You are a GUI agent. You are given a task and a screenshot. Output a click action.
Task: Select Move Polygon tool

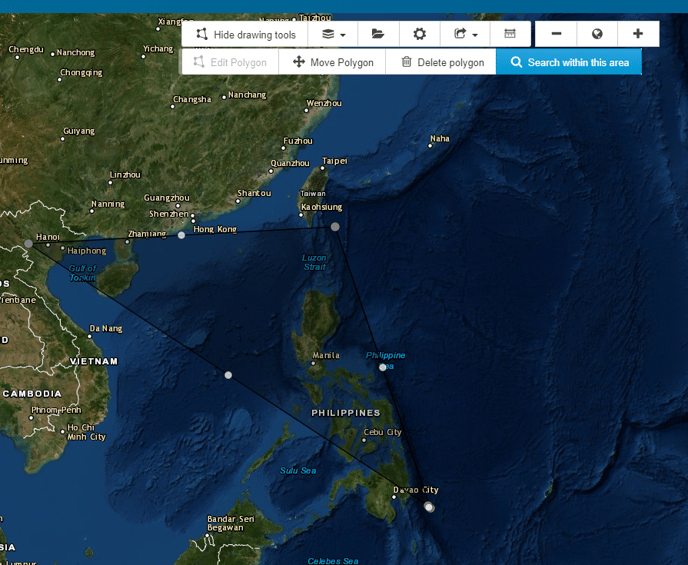(x=333, y=62)
